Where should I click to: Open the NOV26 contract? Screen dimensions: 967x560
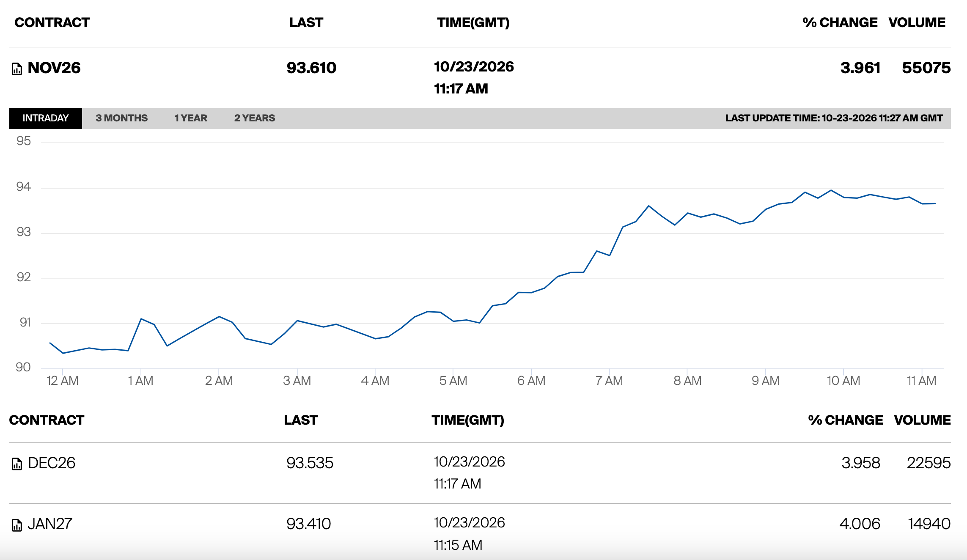[x=54, y=68]
